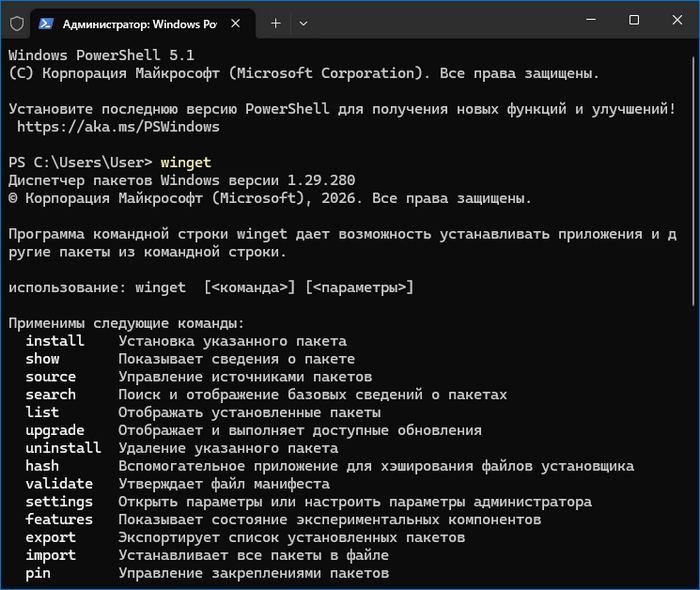Click the 'export' command name
700x590 pixels.
50,538
